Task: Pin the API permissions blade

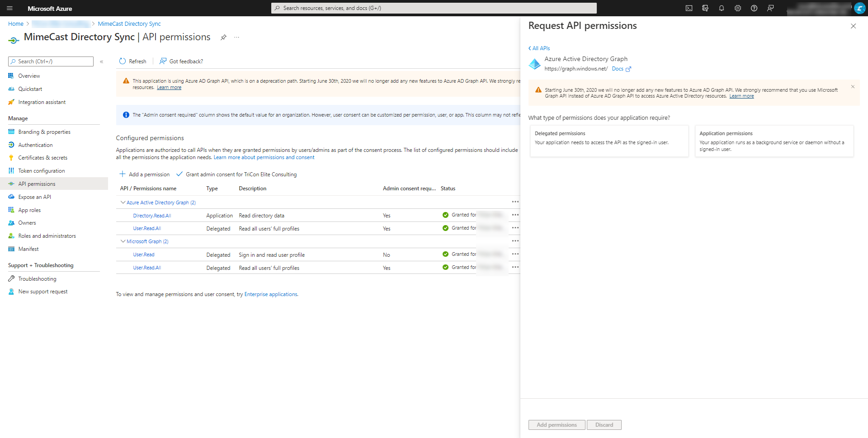Action: pos(223,37)
